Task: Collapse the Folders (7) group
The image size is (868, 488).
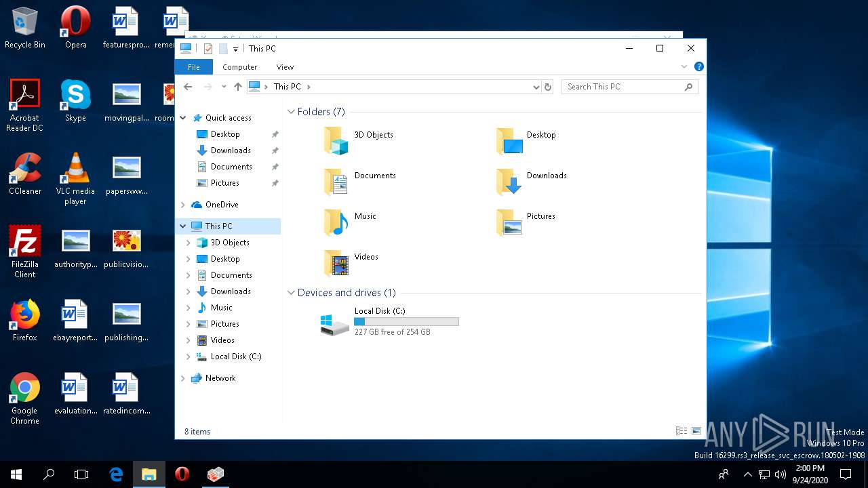Action: (x=292, y=112)
